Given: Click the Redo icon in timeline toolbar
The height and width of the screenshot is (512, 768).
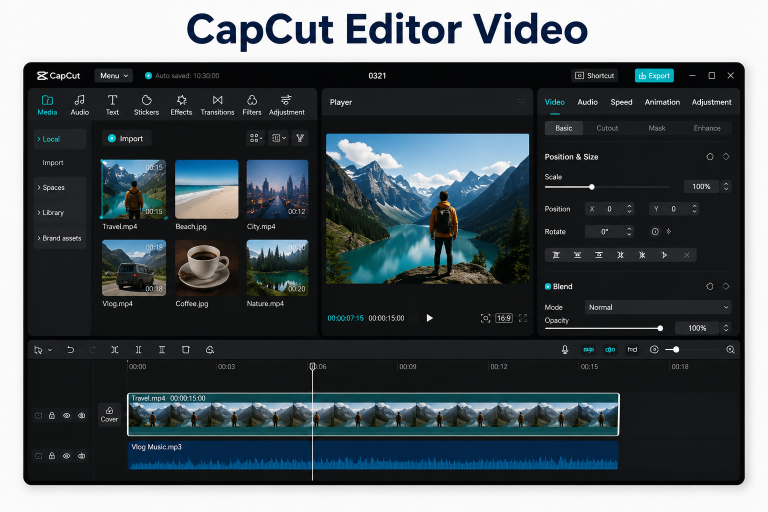Looking at the screenshot, I should [93, 349].
